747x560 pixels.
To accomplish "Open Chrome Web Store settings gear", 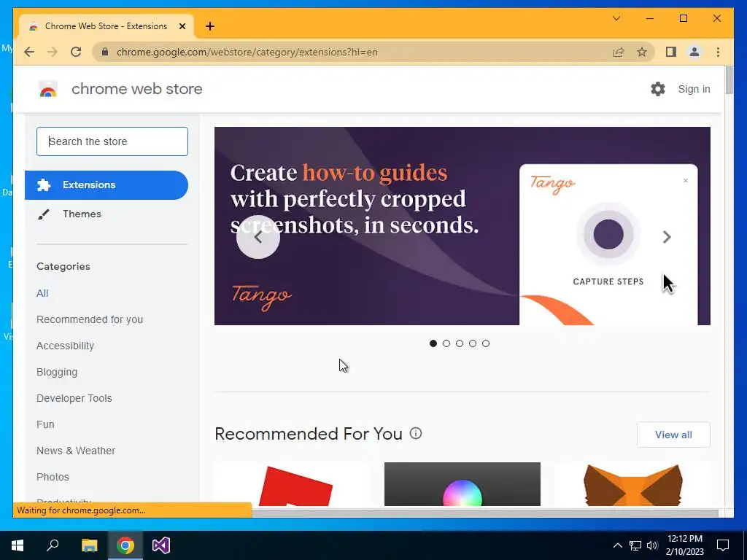I will click(657, 89).
